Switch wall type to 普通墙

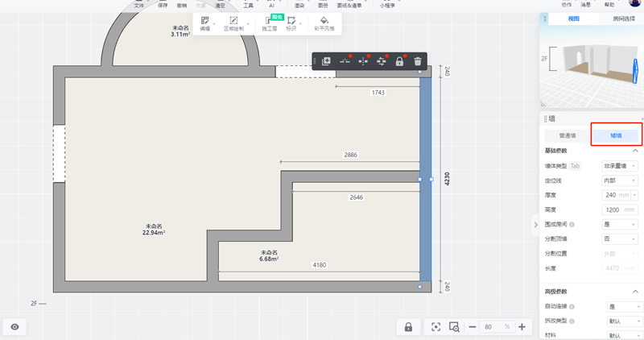tap(568, 135)
